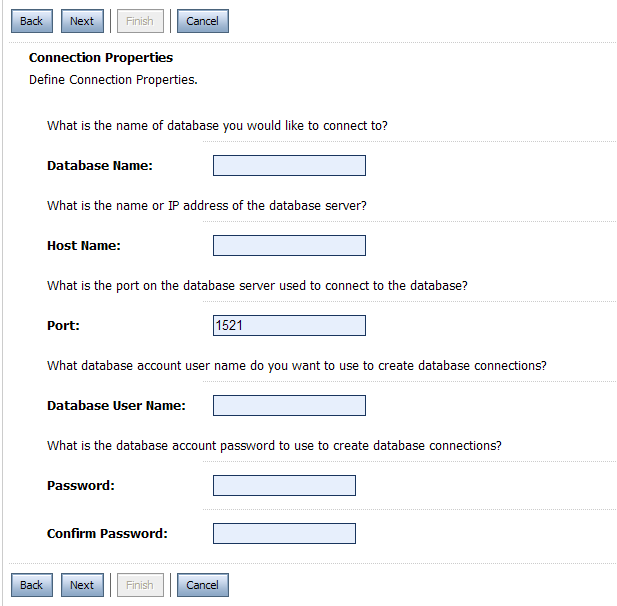Click the top Back button

click(31, 21)
